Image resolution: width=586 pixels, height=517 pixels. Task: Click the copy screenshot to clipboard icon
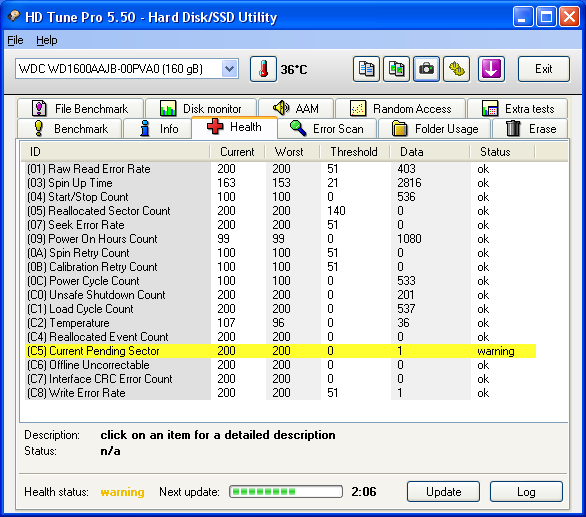(x=396, y=69)
